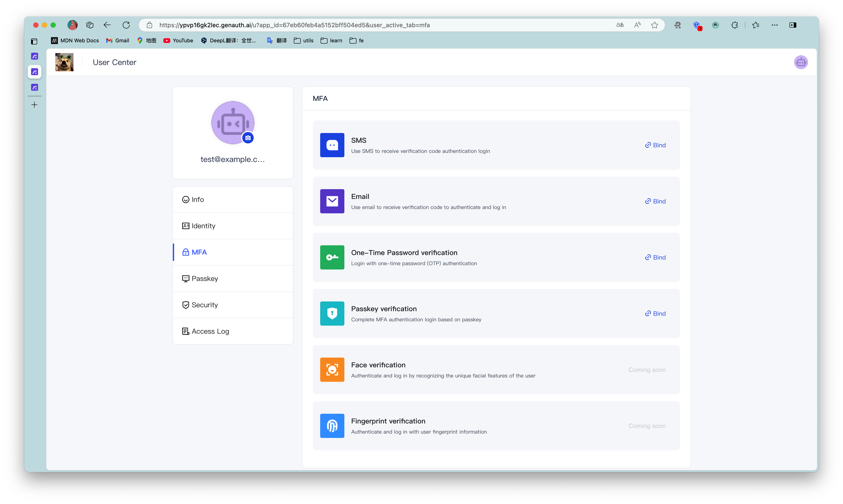
Task: Open the Info menu item
Action: tap(233, 200)
